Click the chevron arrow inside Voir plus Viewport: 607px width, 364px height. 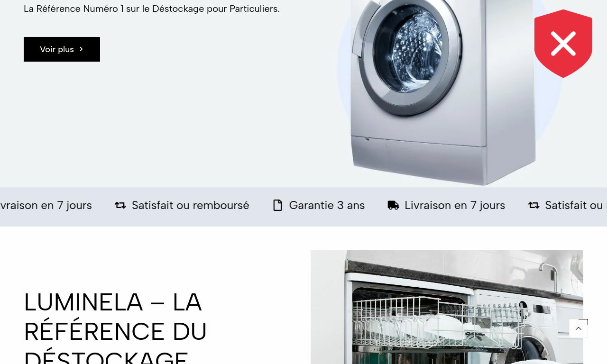(81, 49)
